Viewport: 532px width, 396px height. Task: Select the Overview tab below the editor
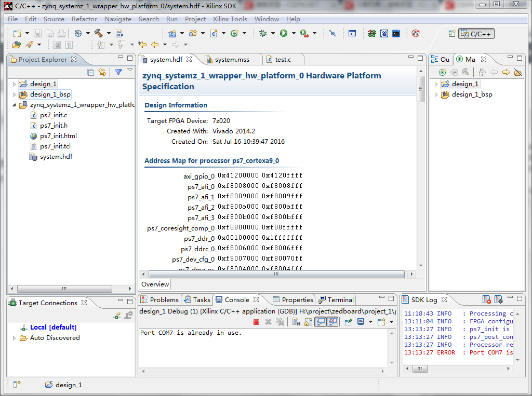(x=155, y=284)
